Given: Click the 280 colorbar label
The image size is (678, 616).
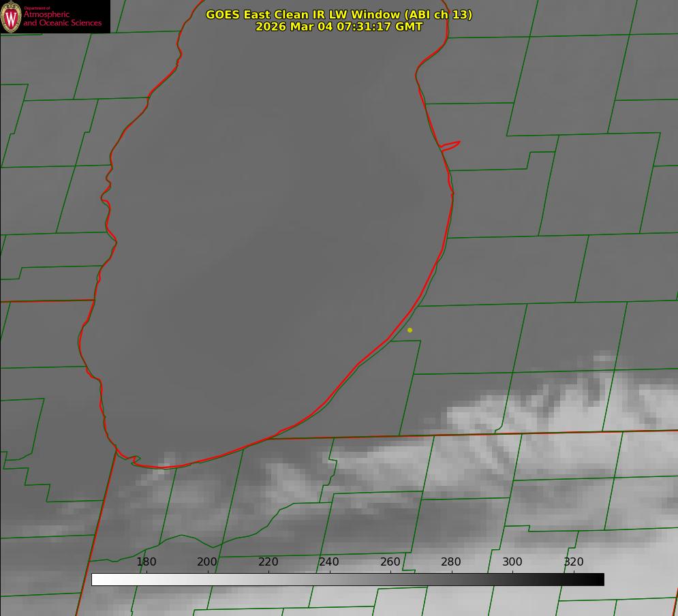Looking at the screenshot, I should 451,561.
